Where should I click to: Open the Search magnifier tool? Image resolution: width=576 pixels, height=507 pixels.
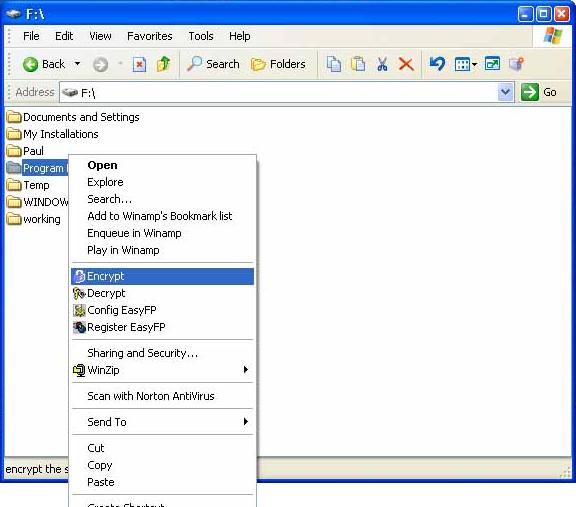[x=213, y=64]
